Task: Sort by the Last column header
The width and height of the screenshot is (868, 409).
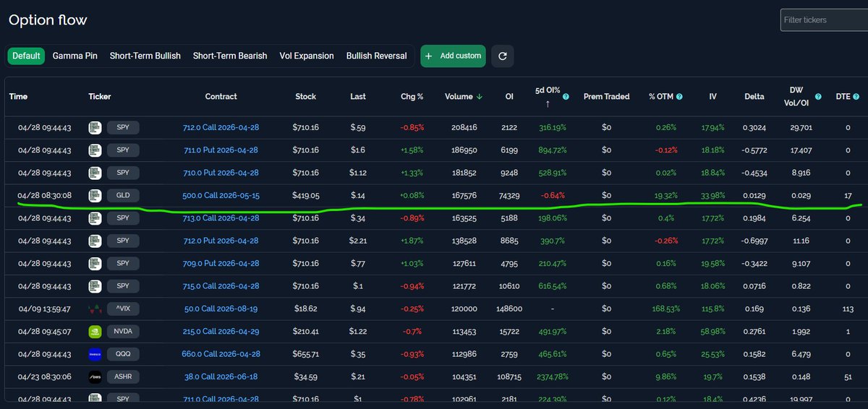Action: (358, 96)
